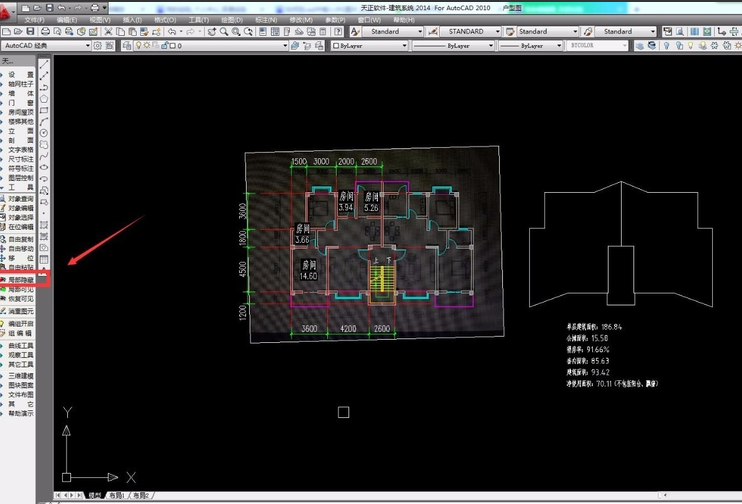This screenshot has width=742, height=504.
Task: Open the 格式(O) menu
Action: point(165,19)
